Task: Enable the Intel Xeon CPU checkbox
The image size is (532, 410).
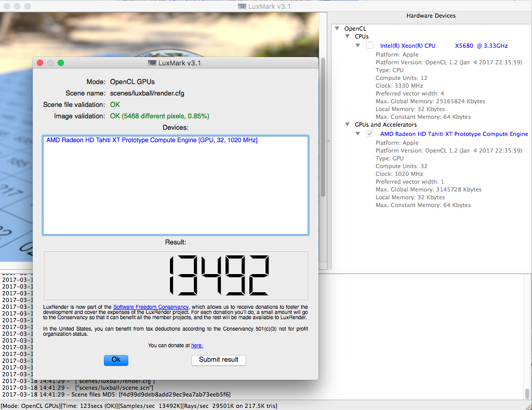Action: coord(370,45)
